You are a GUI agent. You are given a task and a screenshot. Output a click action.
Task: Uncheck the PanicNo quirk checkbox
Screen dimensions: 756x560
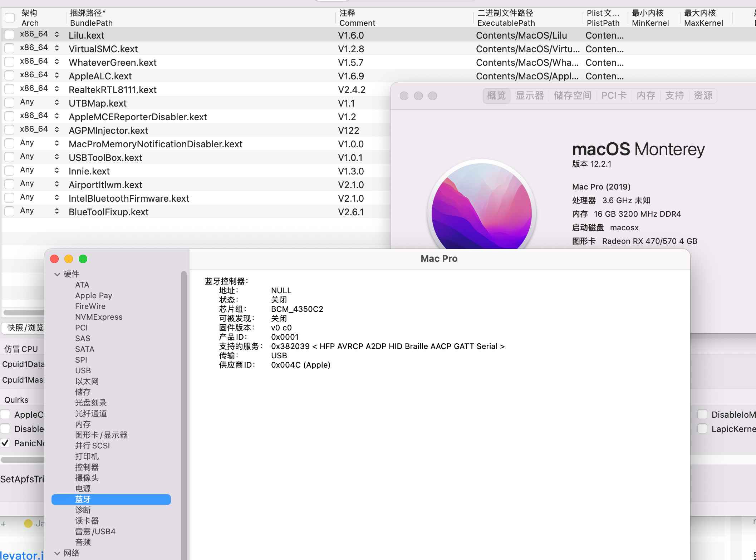[5, 443]
